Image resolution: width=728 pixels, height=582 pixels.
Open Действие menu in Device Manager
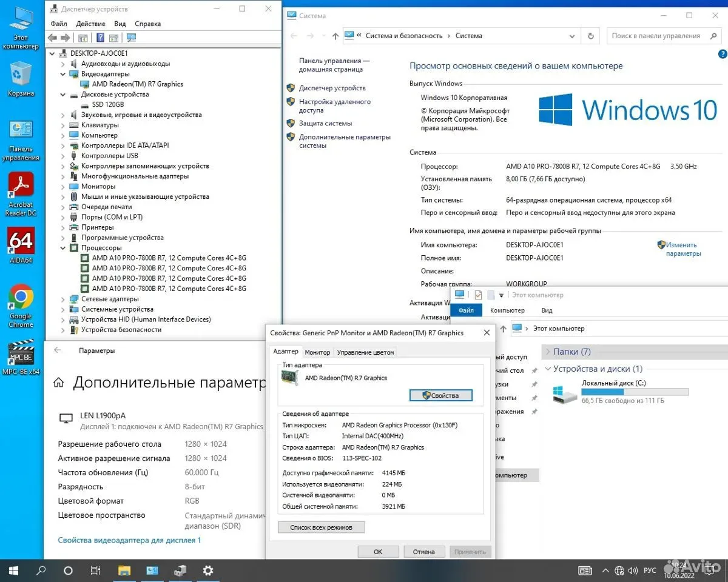[x=91, y=24]
